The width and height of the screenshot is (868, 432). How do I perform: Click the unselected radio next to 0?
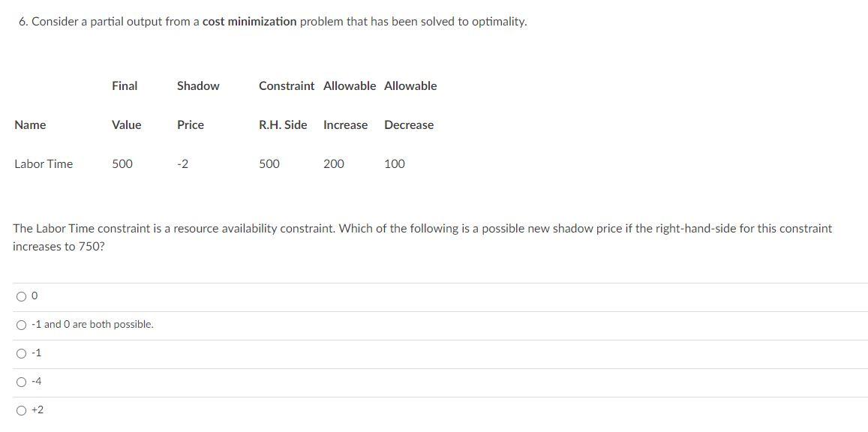[x=20, y=296]
